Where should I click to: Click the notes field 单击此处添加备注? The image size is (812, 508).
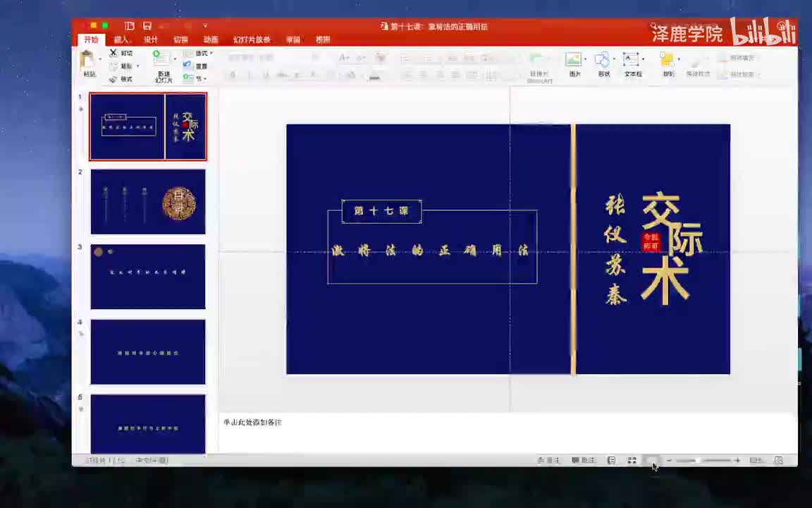click(508, 433)
